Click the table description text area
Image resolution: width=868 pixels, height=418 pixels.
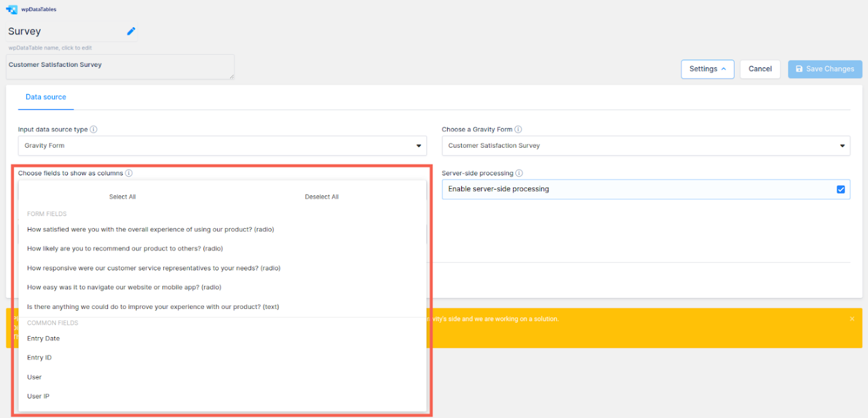tap(120, 67)
